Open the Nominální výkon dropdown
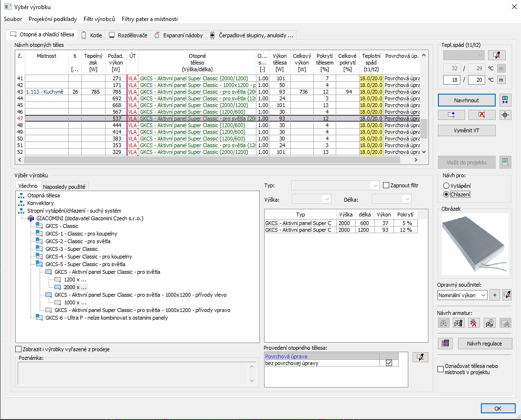Screen dimensions: 521x420 point(462,295)
